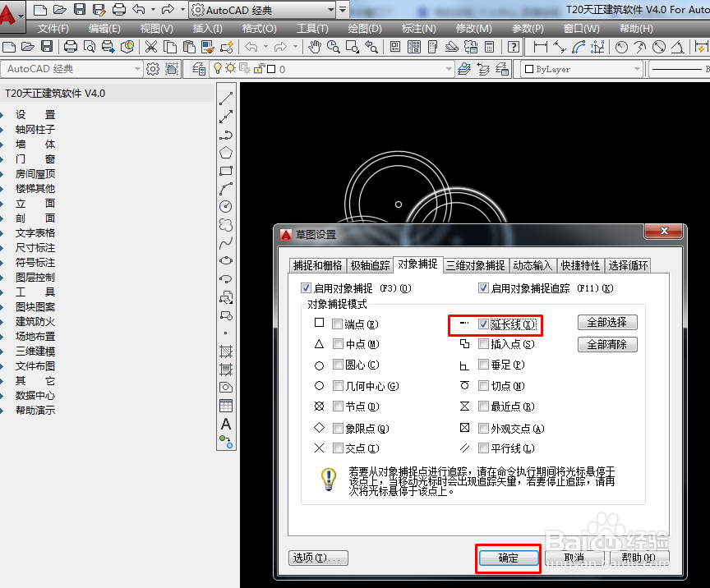Select the Circle draw tool
710x588 pixels.
pyautogui.click(x=226, y=206)
